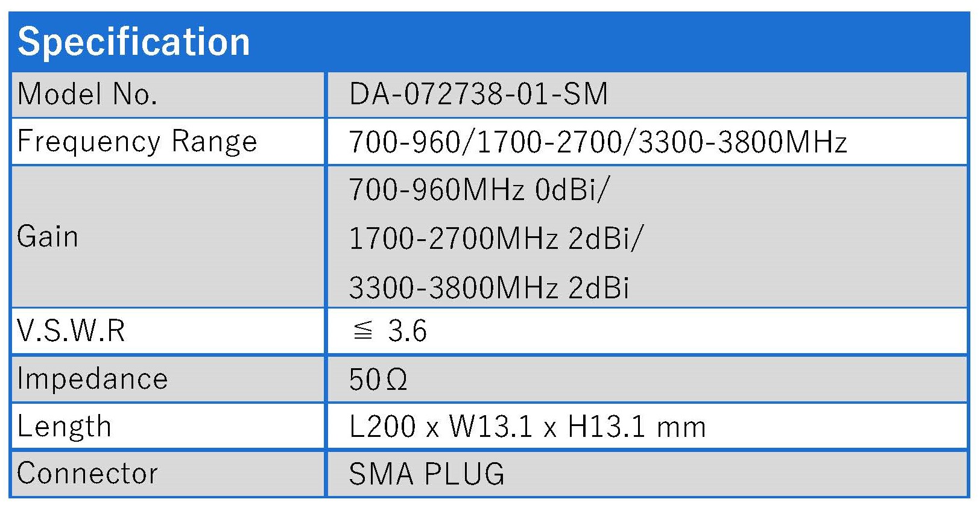The height and width of the screenshot is (508, 980).
Task: Click the Ω symbol in Impedance row
Action: (x=396, y=380)
